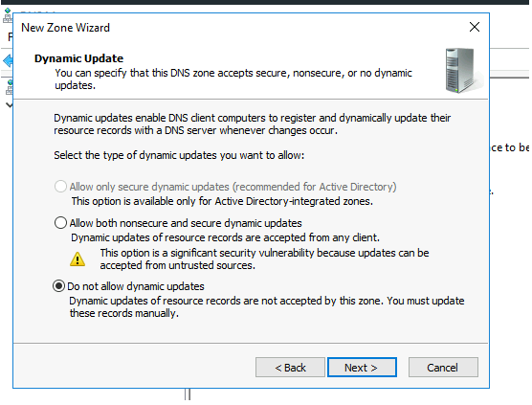Image resolution: width=532 pixels, height=405 pixels.
Task: Cancel the New Zone Wizard
Action: click(443, 368)
